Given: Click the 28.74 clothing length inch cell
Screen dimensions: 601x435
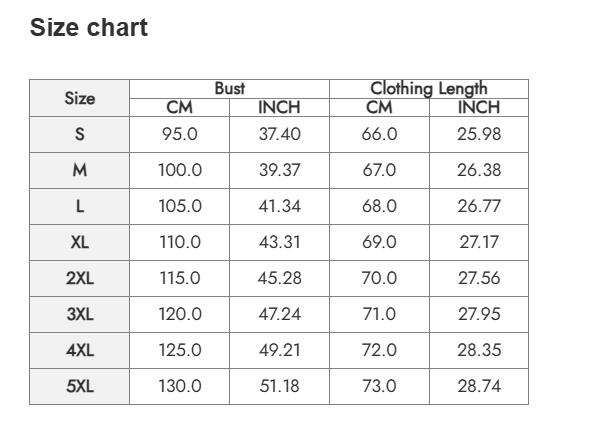Looking at the screenshot, I should (x=479, y=386).
